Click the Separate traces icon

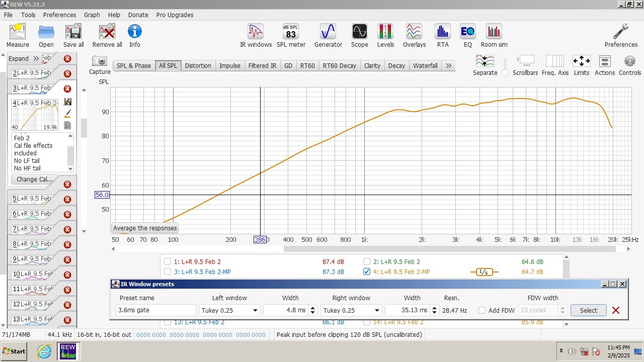(485, 65)
